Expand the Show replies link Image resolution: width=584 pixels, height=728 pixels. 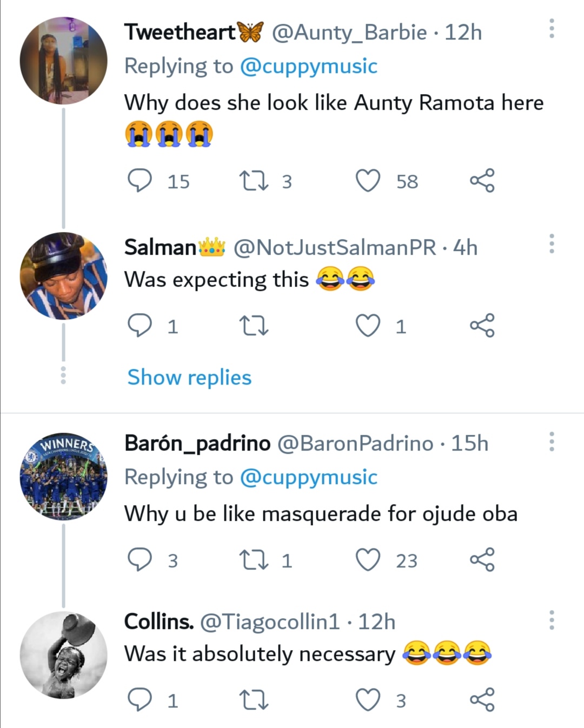tap(189, 377)
